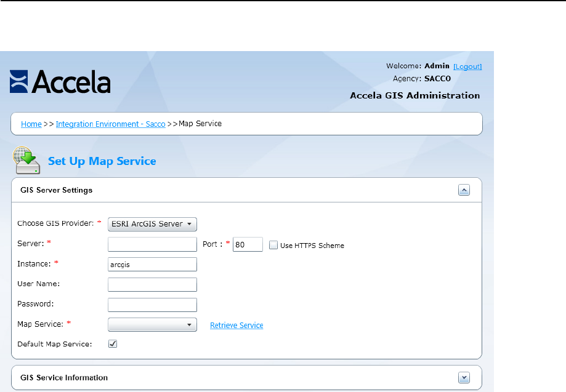This screenshot has height=392, width=566.
Task: Click the Retrieve Service link
Action: click(x=237, y=326)
